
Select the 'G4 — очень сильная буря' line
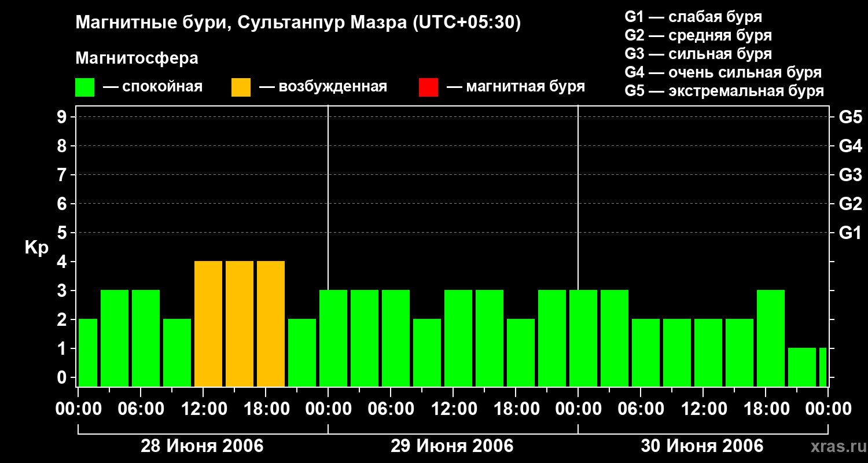[723, 72]
